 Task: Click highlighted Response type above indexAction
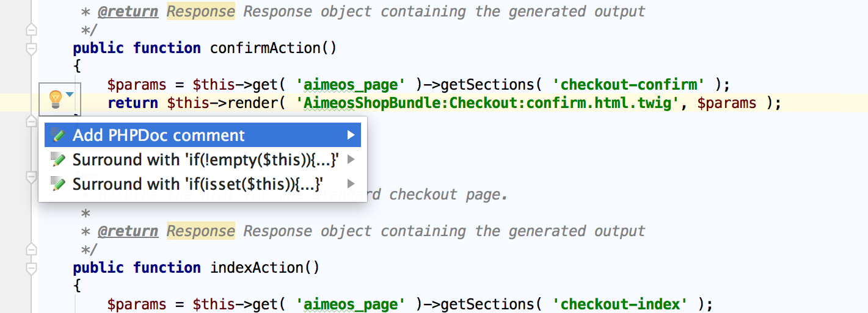(x=201, y=231)
